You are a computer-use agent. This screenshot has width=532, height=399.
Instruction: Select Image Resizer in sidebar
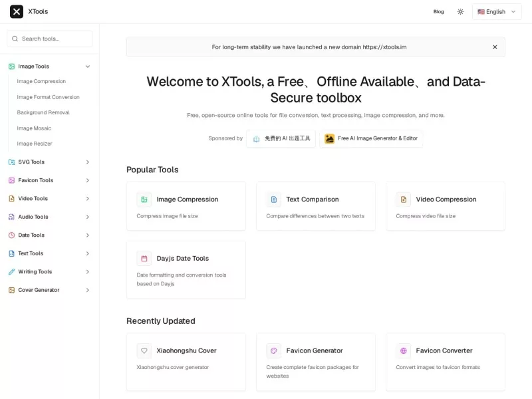35,144
